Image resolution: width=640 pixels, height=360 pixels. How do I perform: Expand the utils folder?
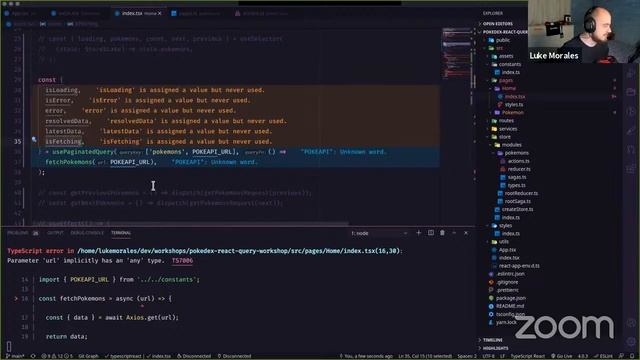503,242
